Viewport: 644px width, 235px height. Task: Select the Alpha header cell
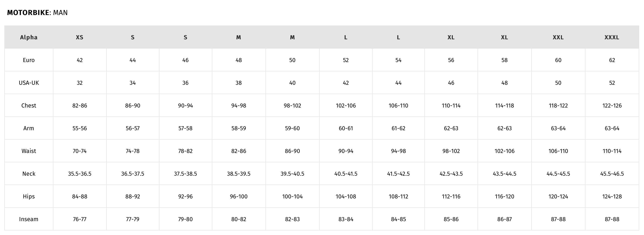[x=29, y=37]
